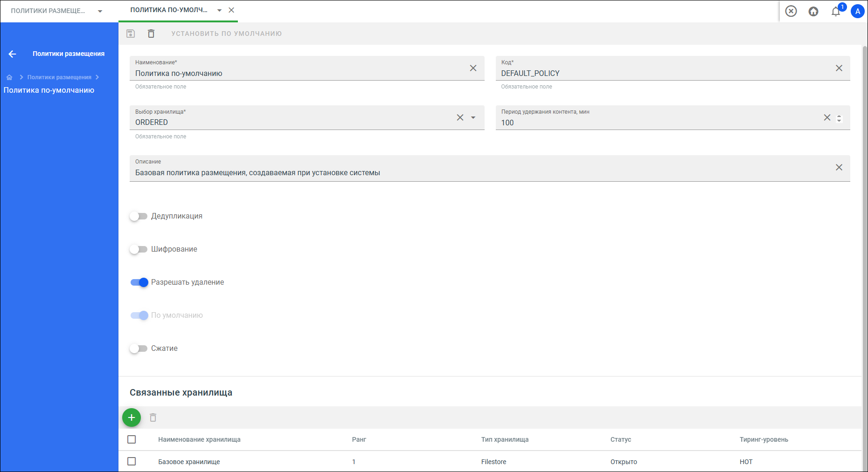
Task: Sort by Тиринг-уровень column header
Action: pos(764,439)
